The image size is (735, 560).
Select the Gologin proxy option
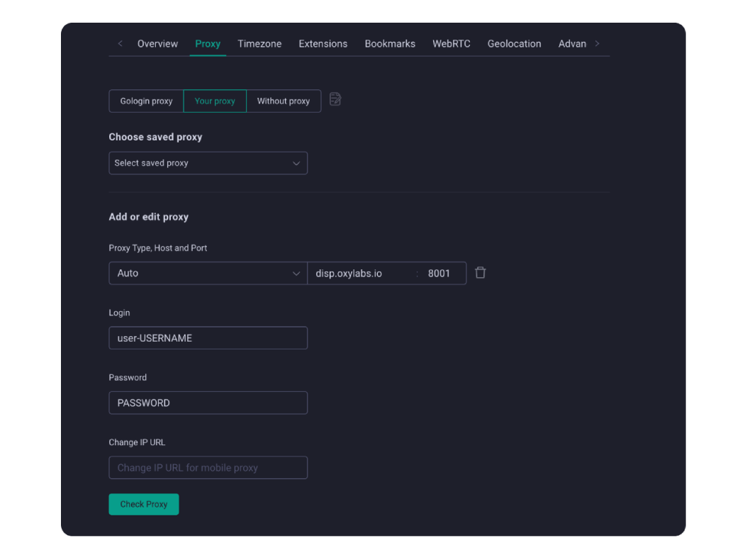coord(146,101)
